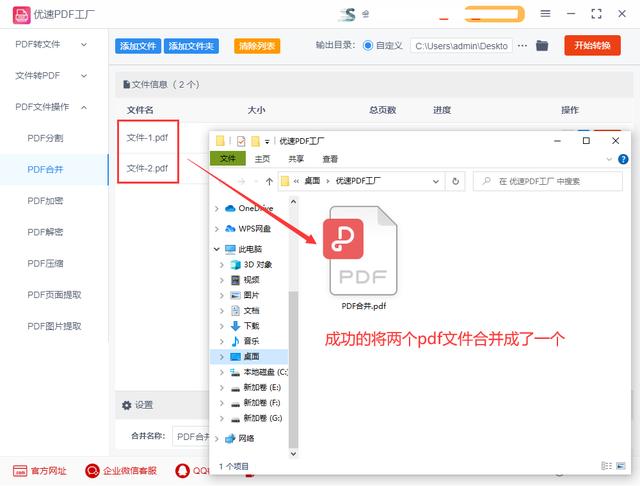
Task: Open the PDF合并.pdf file thumbnail
Action: tap(363, 251)
